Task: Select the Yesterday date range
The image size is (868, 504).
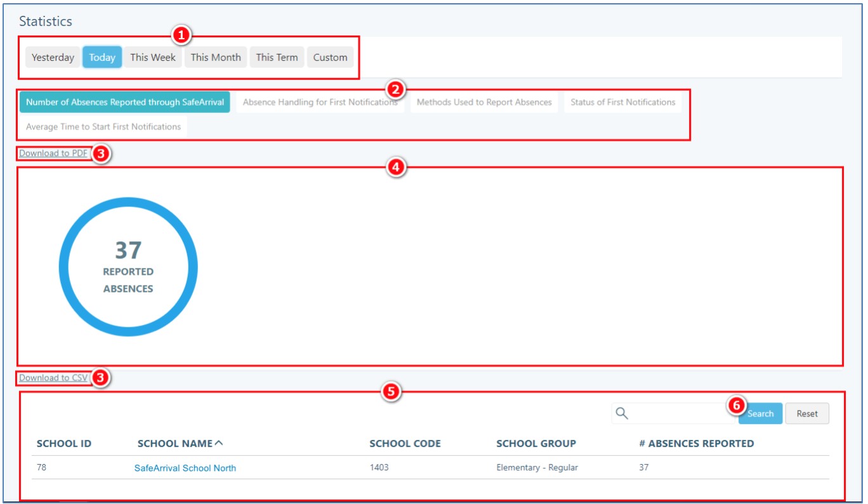Action: [x=53, y=57]
